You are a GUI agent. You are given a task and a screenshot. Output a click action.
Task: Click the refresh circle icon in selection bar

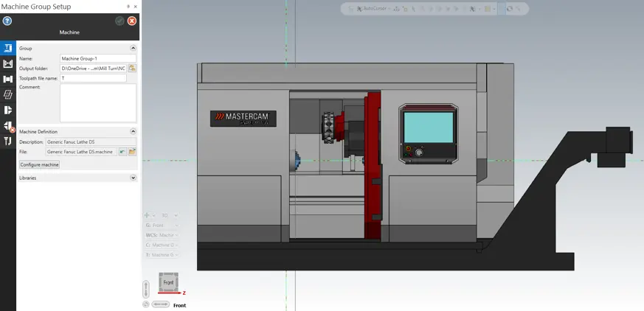point(510,9)
